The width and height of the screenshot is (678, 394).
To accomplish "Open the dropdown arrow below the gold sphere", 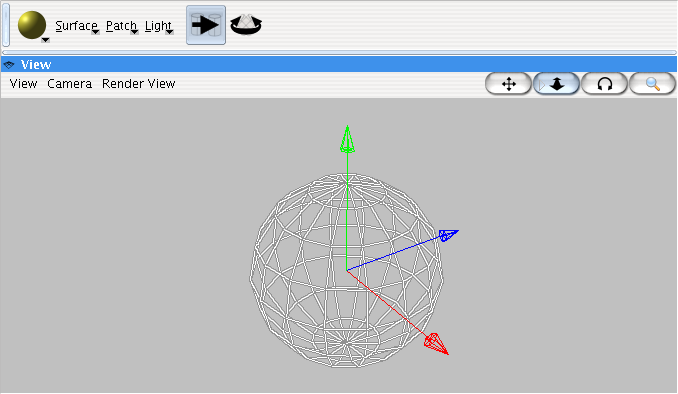I will [x=45, y=40].
